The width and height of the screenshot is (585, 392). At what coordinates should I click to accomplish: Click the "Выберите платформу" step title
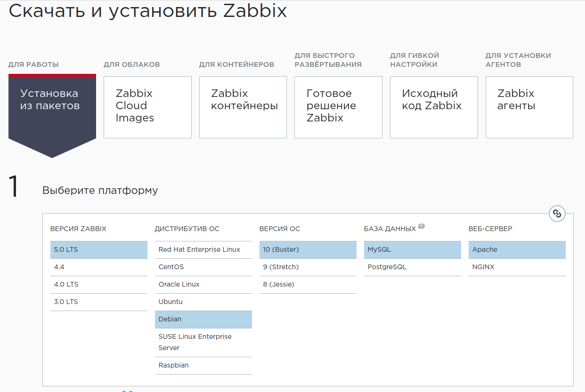[100, 191]
